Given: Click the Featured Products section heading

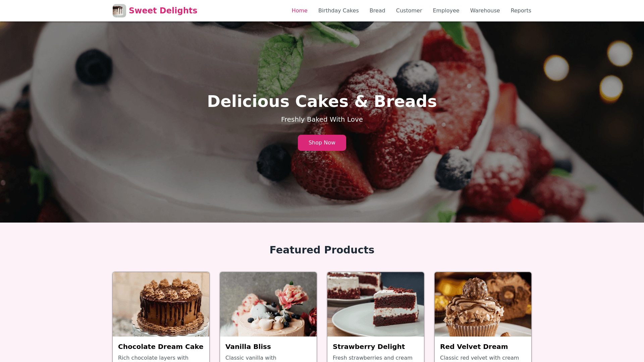Looking at the screenshot, I should coord(322,250).
